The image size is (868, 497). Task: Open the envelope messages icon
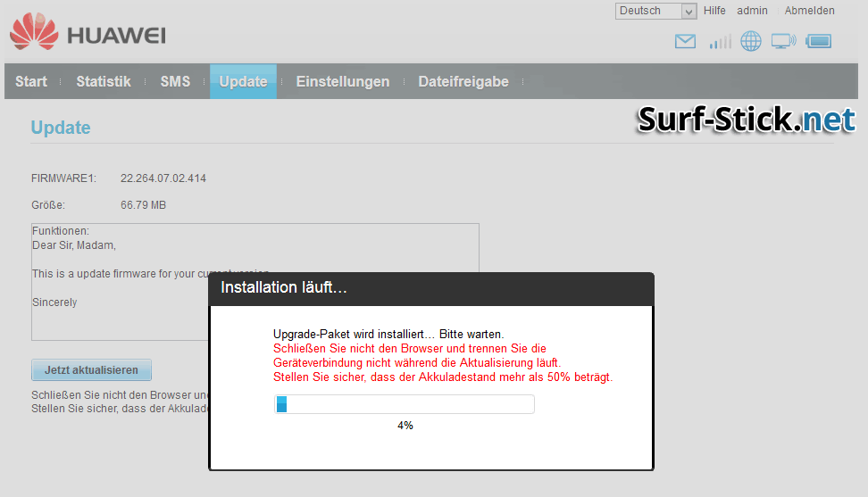pos(685,41)
